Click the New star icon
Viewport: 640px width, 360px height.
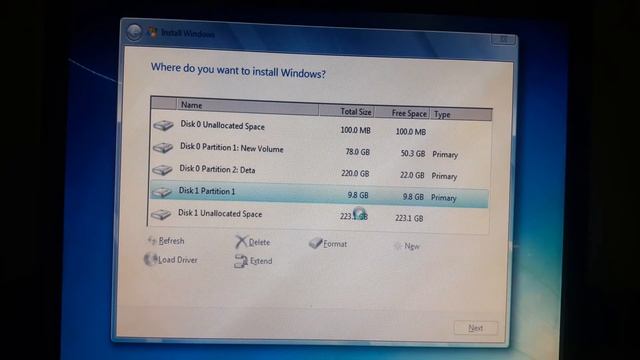click(398, 246)
